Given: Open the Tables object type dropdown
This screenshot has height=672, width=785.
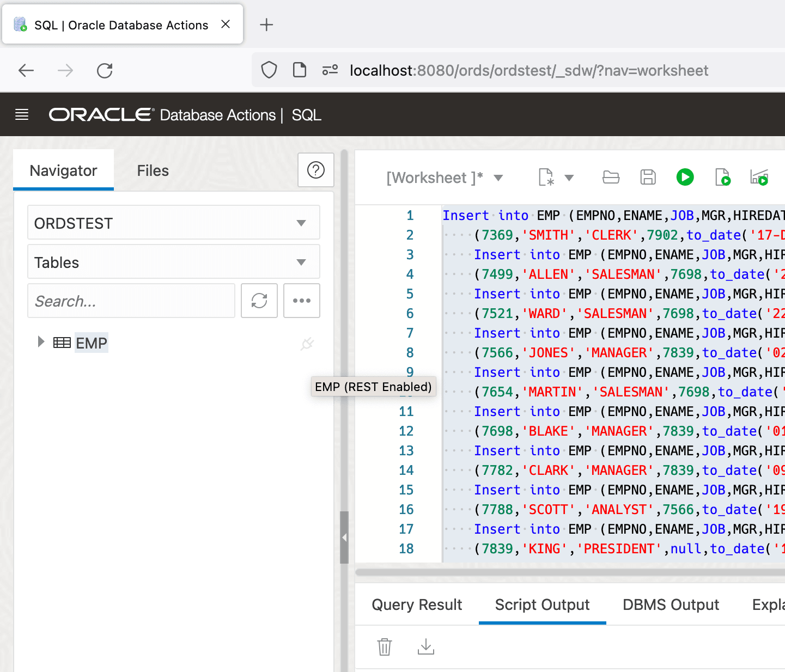Looking at the screenshot, I should tap(174, 262).
